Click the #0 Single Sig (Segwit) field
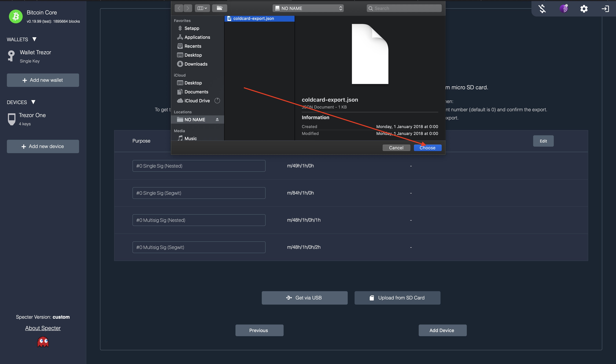616x364 pixels. tap(199, 193)
